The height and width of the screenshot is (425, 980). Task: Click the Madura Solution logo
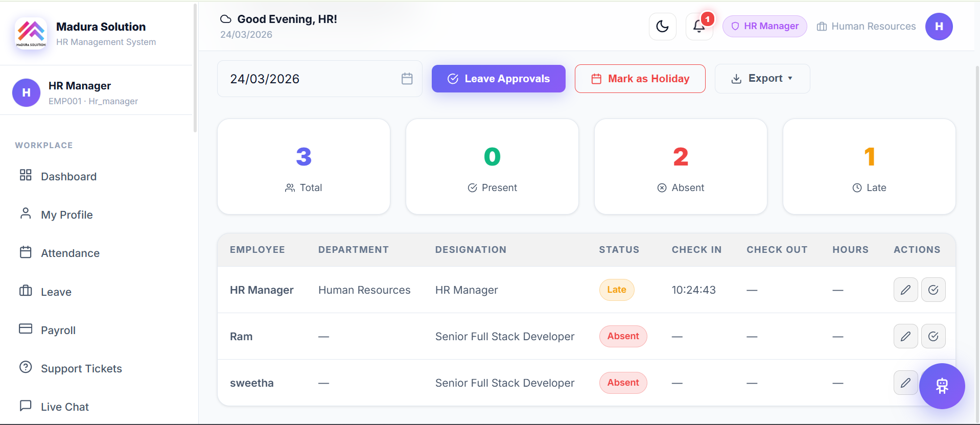pyautogui.click(x=31, y=34)
